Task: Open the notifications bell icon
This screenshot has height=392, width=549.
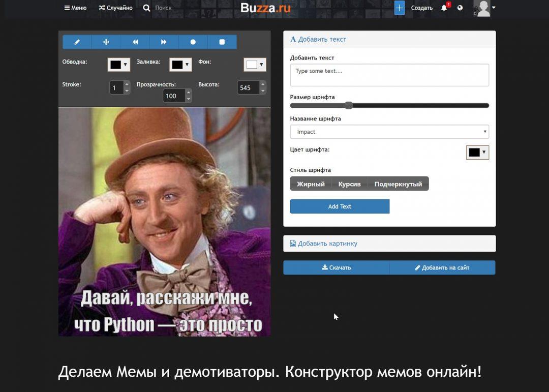Action: point(443,8)
